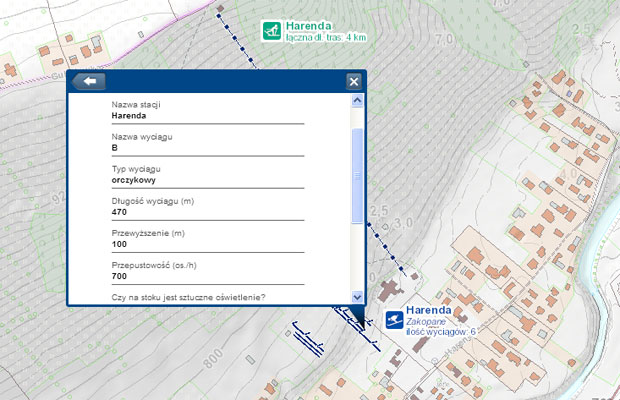Click the dotted lift line below the popup
This screenshot has width=620, height=400.
coord(386,249)
